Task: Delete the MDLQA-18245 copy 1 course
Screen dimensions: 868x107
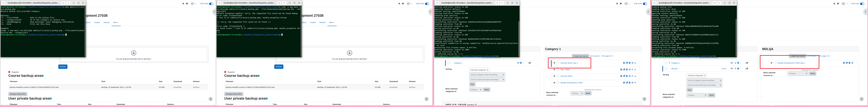Action: pyautogui.click(x=629, y=63)
